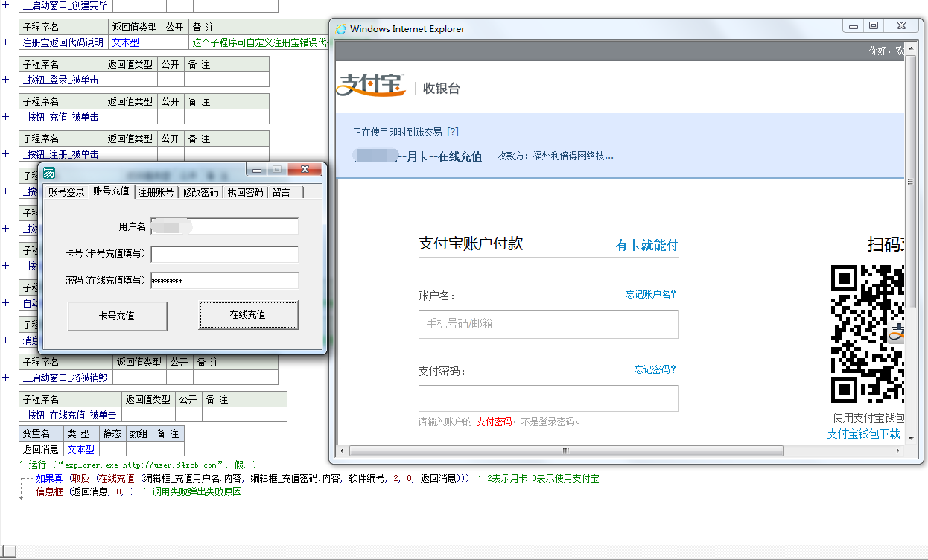The image size is (928, 560).
Task: Click the 信息框 call in the code
Action: (x=49, y=491)
